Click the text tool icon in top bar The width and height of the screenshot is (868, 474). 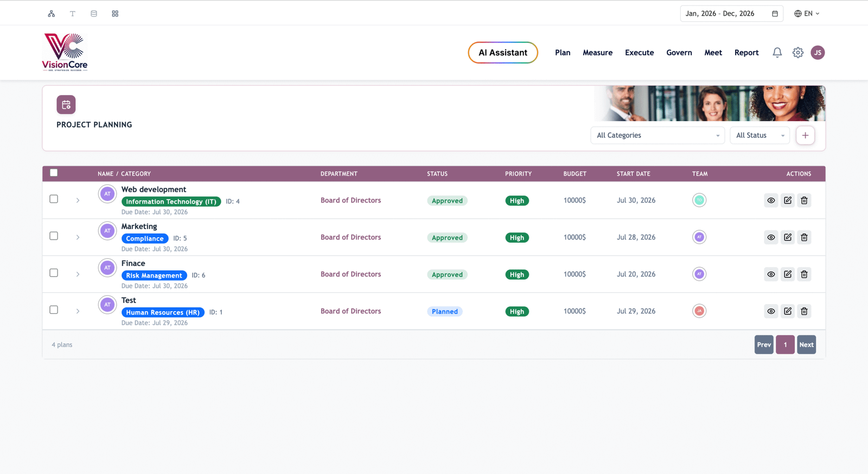[73, 14]
